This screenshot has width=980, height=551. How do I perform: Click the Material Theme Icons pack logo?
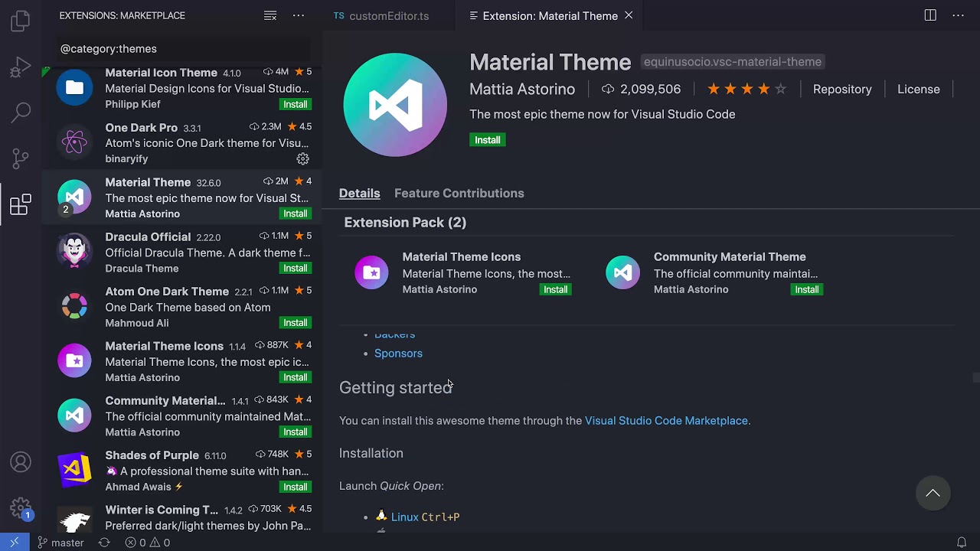point(371,272)
